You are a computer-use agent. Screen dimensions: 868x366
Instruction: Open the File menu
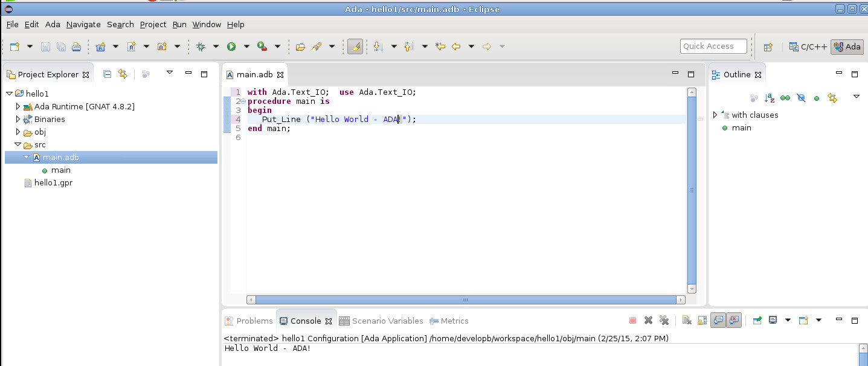(12, 24)
